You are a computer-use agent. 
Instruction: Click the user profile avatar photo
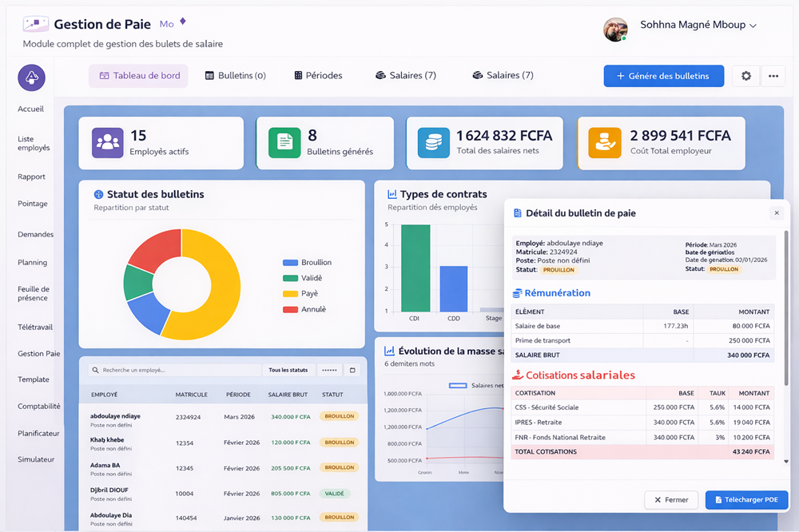pyautogui.click(x=614, y=29)
